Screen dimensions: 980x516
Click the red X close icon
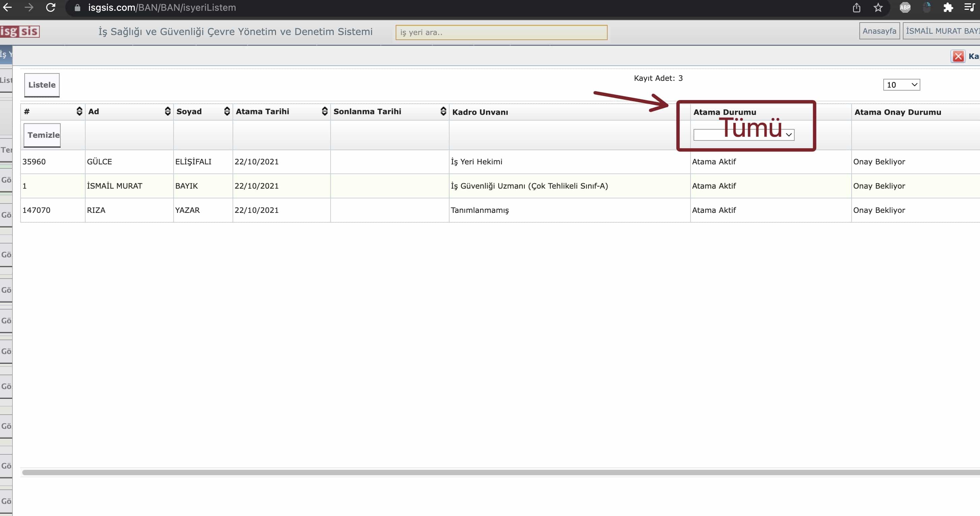958,56
